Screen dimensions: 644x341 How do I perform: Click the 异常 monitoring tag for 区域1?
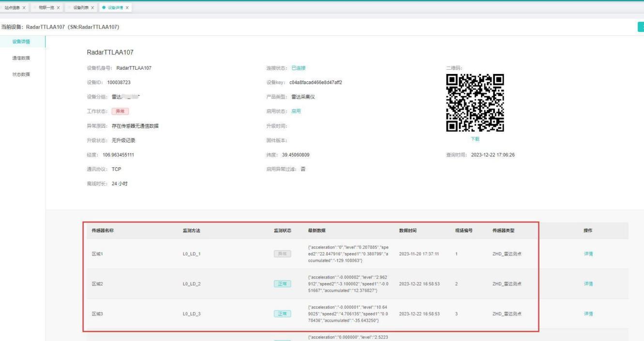282,254
